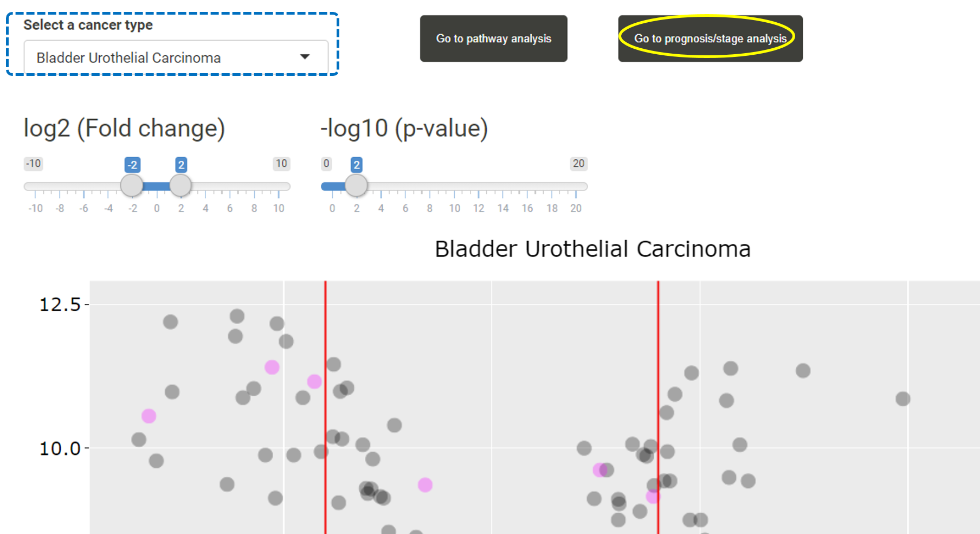
Task: Grab the fold change upper handle at 2
Action: (180, 185)
